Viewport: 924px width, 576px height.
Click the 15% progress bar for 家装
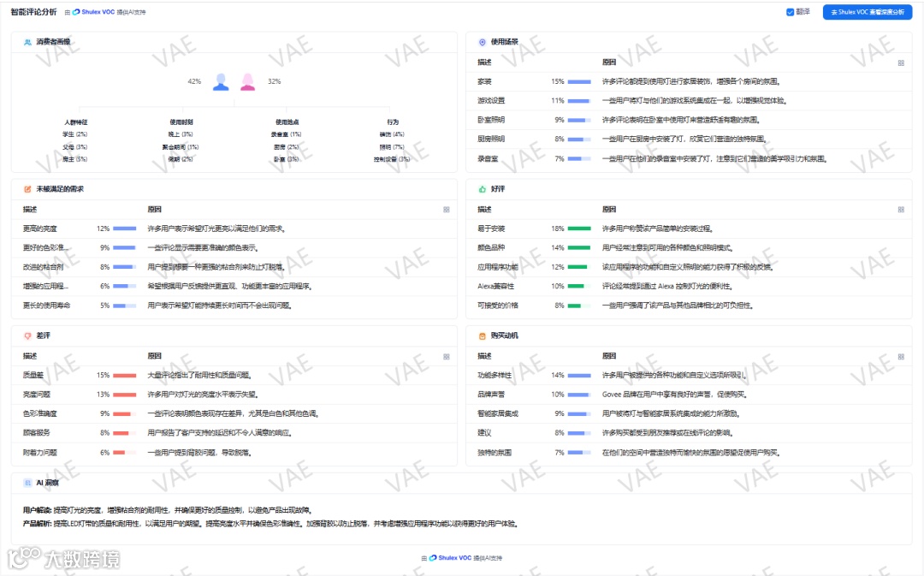(x=579, y=82)
